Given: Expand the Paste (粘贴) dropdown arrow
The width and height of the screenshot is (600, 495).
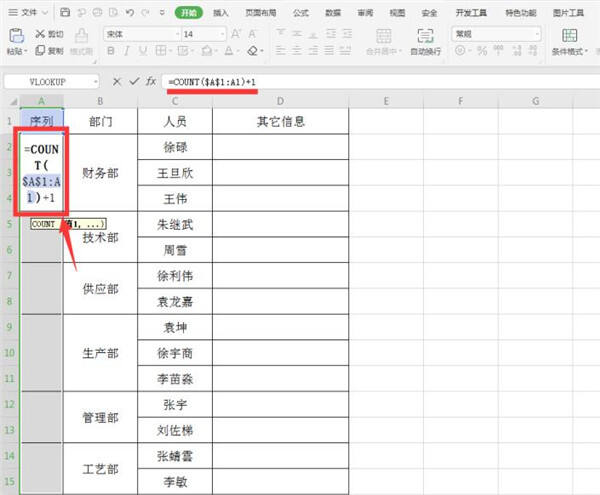Looking at the screenshot, I should [26, 51].
